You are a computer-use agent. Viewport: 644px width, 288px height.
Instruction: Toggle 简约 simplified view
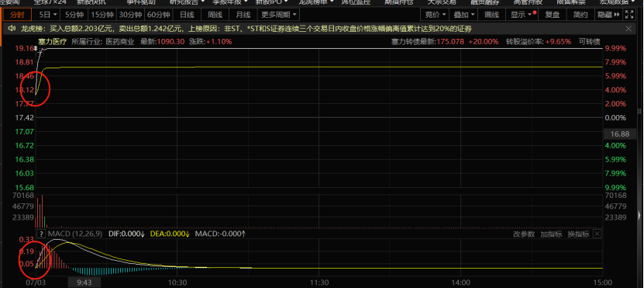click(x=580, y=16)
